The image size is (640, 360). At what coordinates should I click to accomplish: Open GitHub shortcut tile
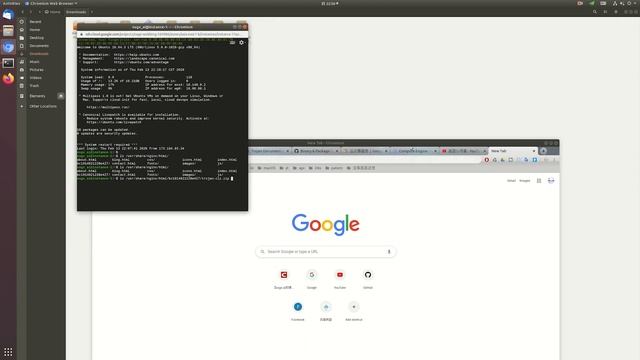(368, 279)
